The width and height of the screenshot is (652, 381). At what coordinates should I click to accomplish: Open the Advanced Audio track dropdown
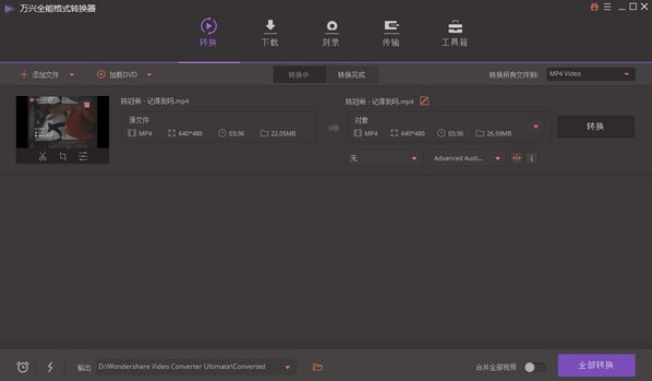pos(467,158)
